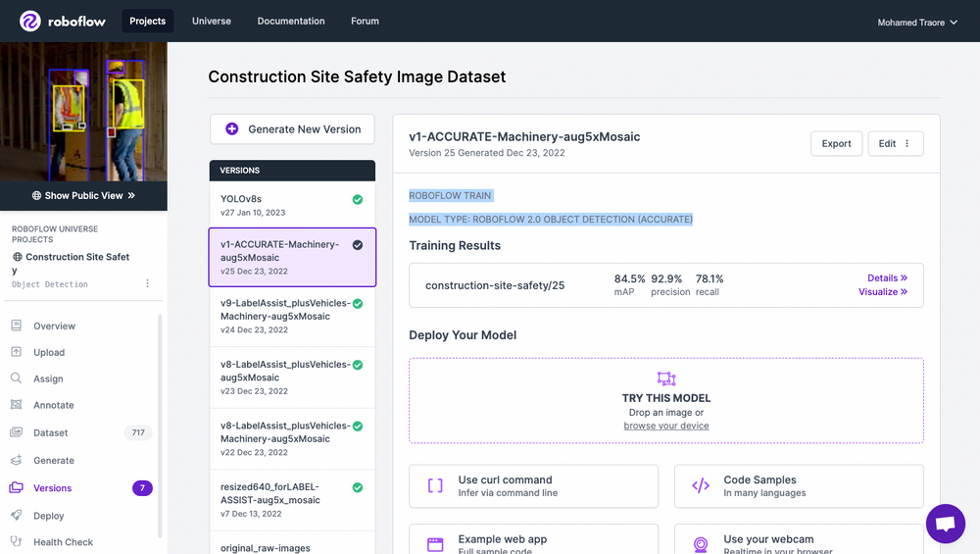
Task: Expand Details for training results
Action: pyautogui.click(x=887, y=277)
